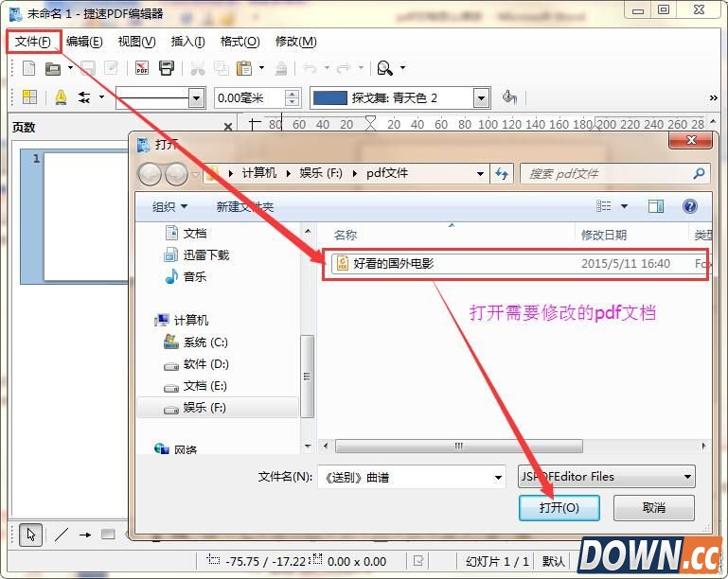
Task: Select the rectangle drawing tool
Action: point(108,535)
